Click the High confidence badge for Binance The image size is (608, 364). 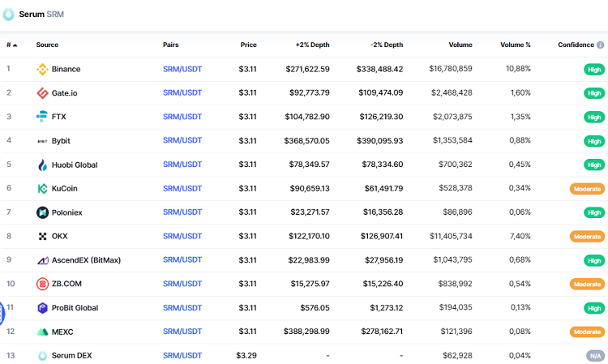[594, 70]
